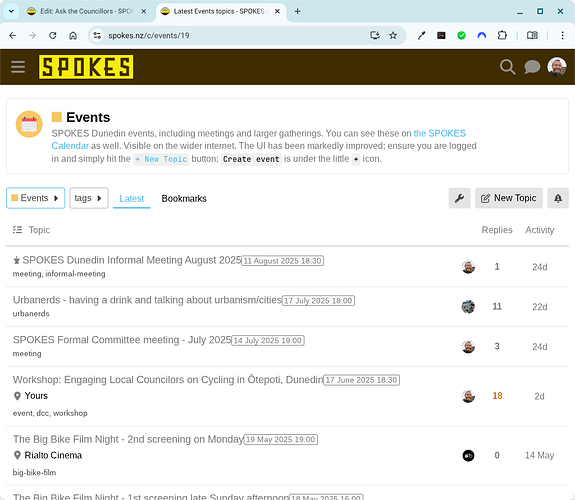Open the tab search dropdown arrow
Screen dimensions: 575x500
[x=11, y=11]
